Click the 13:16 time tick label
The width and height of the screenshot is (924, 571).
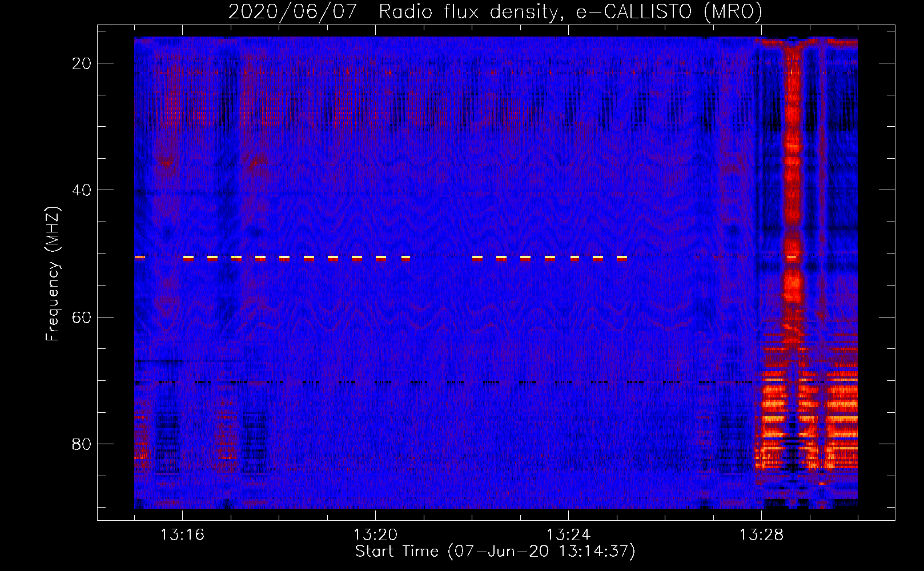coord(182,535)
